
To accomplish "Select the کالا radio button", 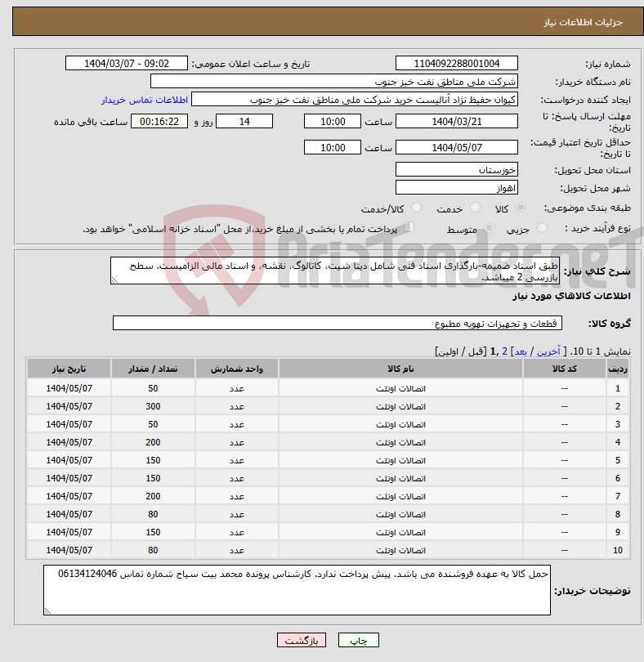I will pyautogui.click(x=521, y=208).
